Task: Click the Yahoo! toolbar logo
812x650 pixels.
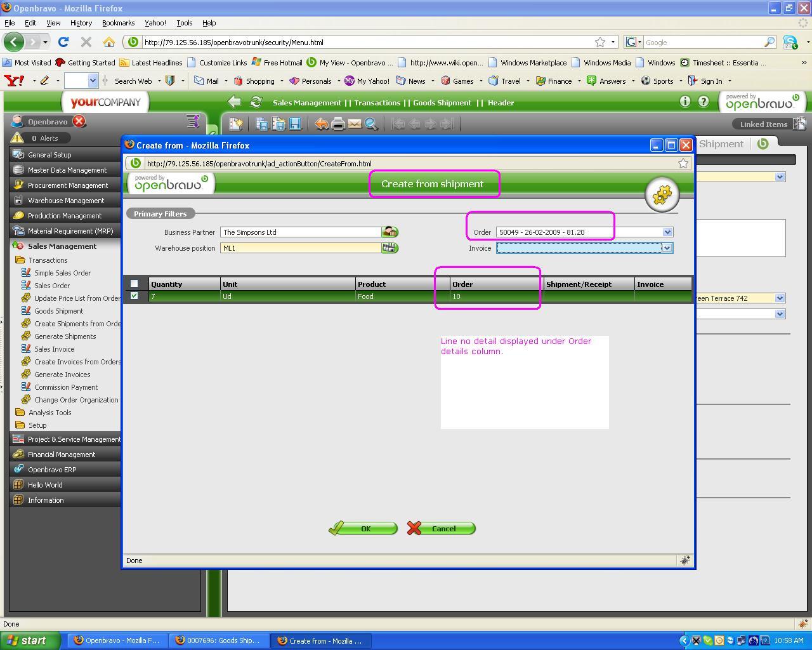Action: pyautogui.click(x=14, y=81)
